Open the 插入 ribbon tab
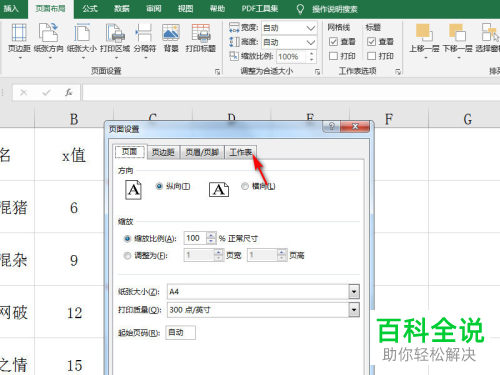Screen dimensions: 500x375 [11, 9]
